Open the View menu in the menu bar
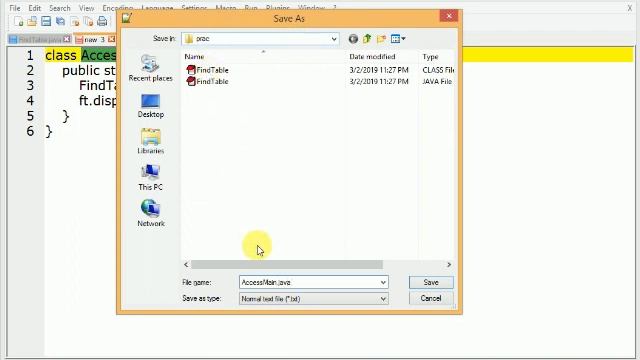 pyautogui.click(x=86, y=8)
